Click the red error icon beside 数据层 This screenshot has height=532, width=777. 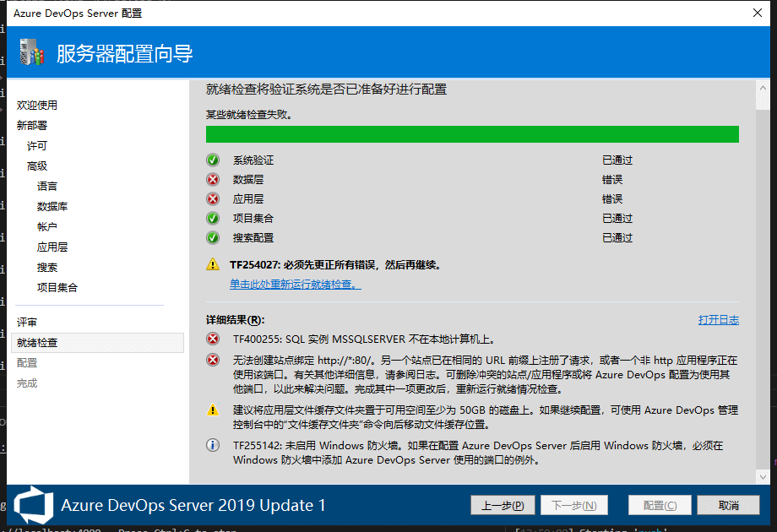click(213, 179)
